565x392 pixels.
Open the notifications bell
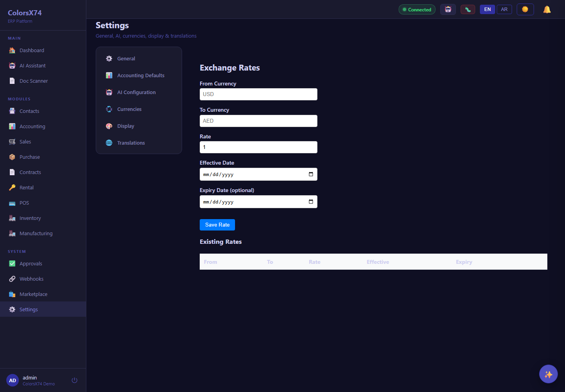tap(547, 9)
